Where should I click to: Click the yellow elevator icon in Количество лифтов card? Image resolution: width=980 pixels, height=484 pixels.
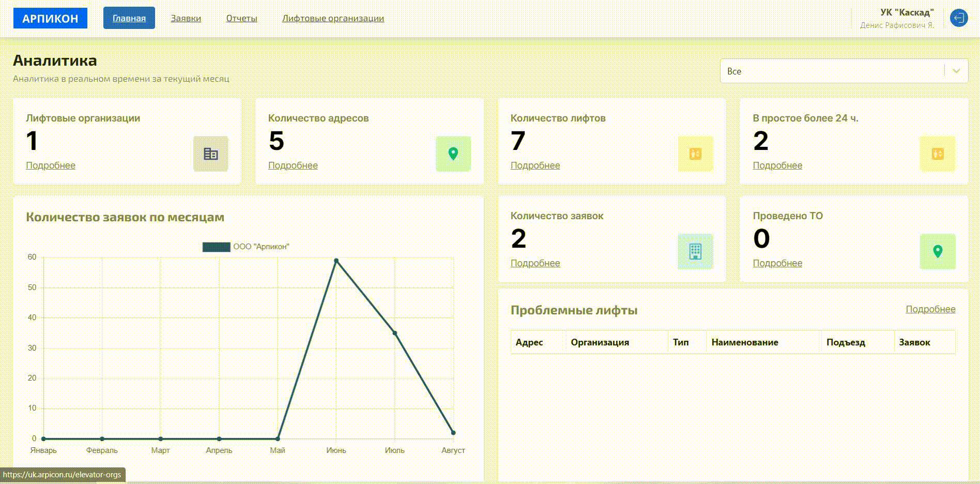[695, 154]
